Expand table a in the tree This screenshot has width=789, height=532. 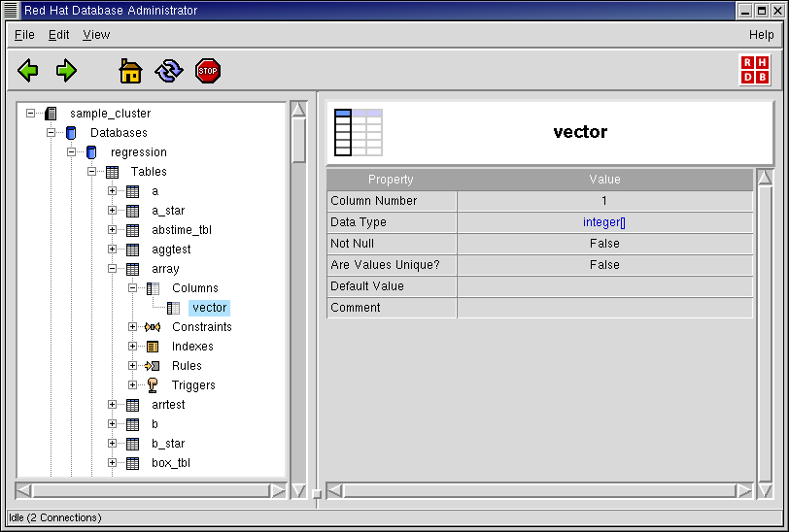(112, 191)
